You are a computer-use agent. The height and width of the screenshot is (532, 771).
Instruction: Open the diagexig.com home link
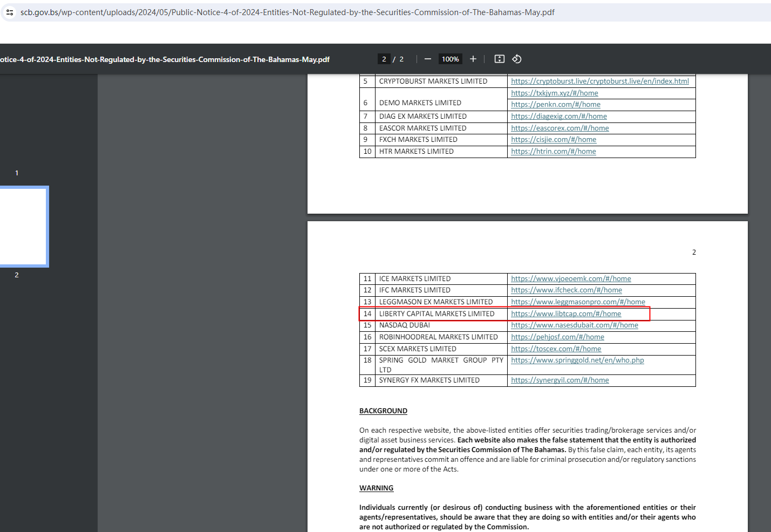pos(558,117)
